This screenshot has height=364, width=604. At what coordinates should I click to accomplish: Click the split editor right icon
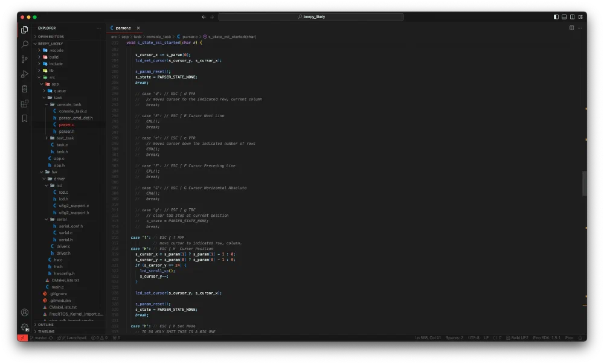[x=571, y=28]
